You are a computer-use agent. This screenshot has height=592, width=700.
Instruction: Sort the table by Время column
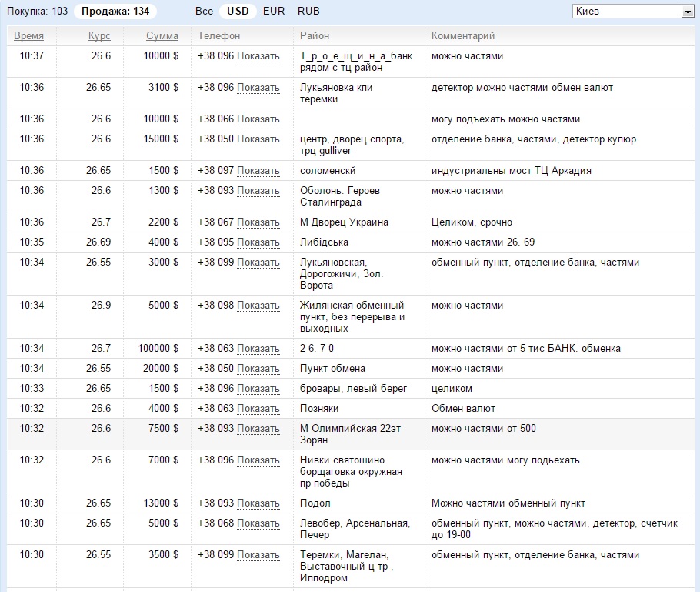coord(28,36)
